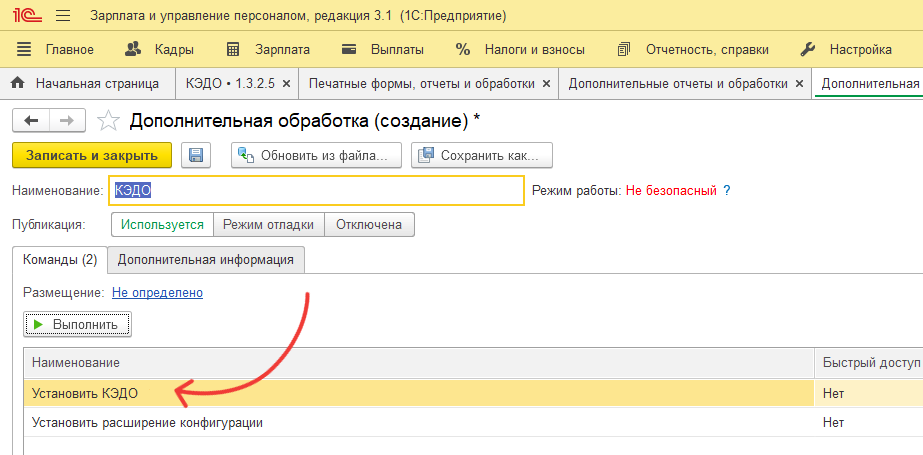The image size is (923, 455).
Task: Click the Быстрый доступ column header
Action: tap(869, 363)
